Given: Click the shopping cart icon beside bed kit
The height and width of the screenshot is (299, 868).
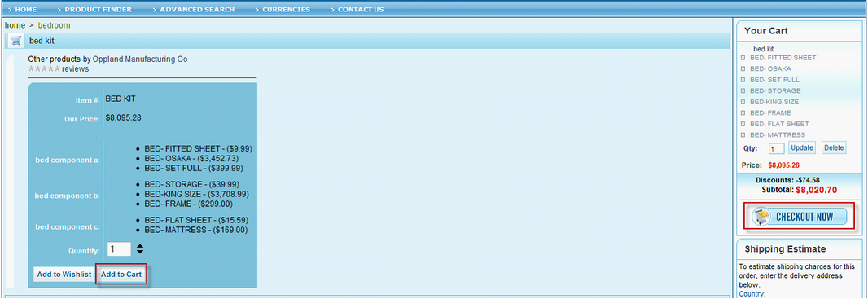Looking at the screenshot, I should tap(16, 41).
